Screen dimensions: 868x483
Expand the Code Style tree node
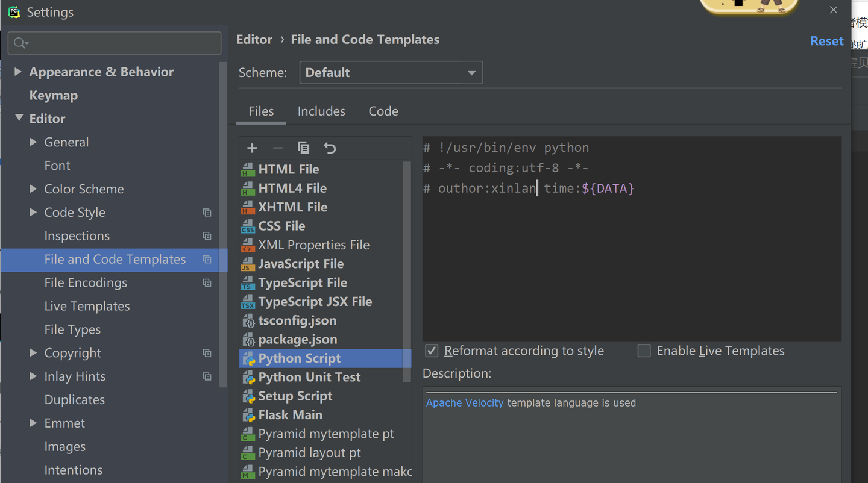pos(33,212)
